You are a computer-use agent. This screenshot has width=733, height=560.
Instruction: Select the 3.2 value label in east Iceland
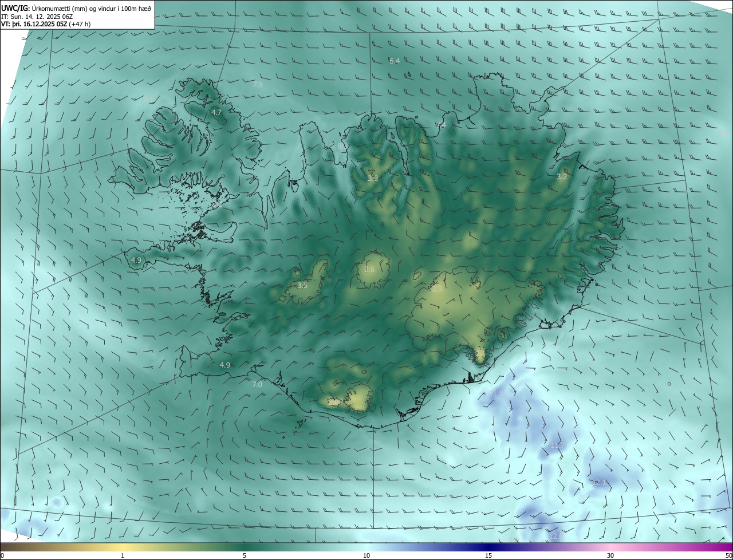click(x=562, y=177)
